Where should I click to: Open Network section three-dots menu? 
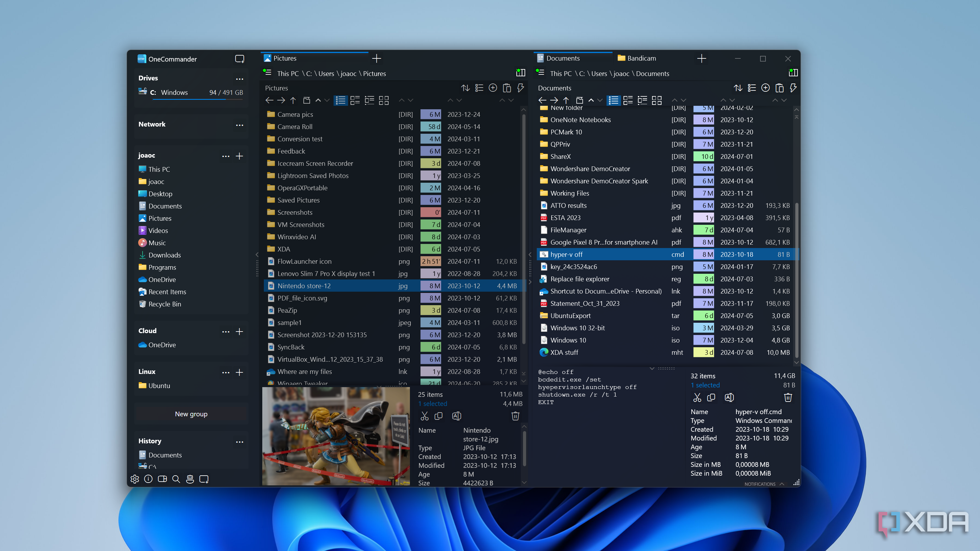239,125
